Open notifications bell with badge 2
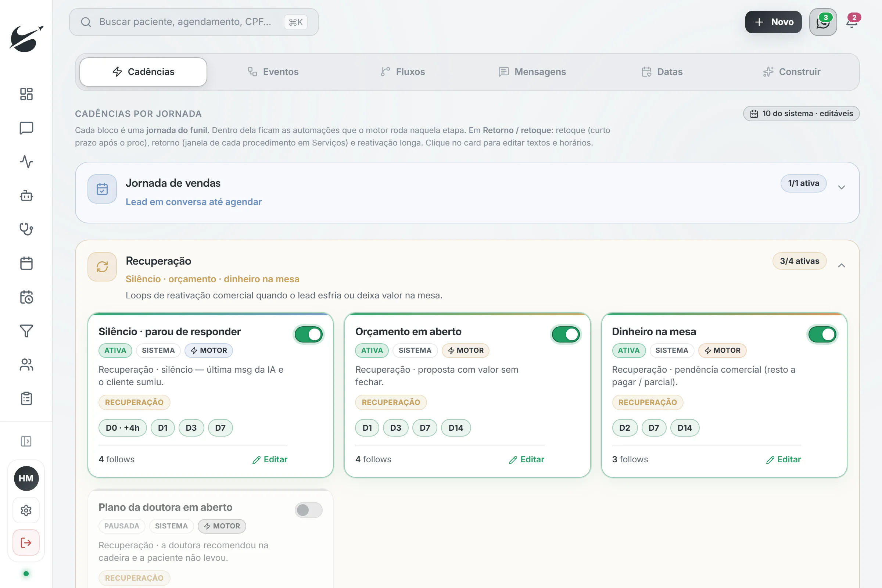This screenshot has width=882, height=588. (x=852, y=22)
